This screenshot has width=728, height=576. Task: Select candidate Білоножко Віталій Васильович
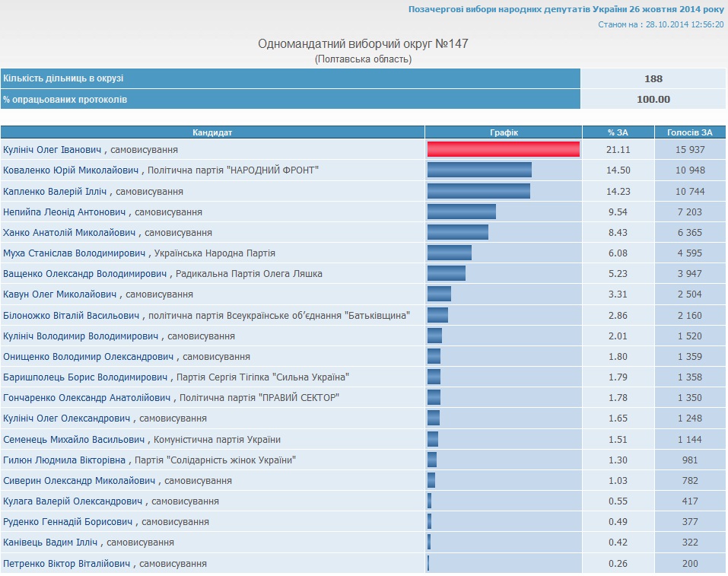click(72, 315)
